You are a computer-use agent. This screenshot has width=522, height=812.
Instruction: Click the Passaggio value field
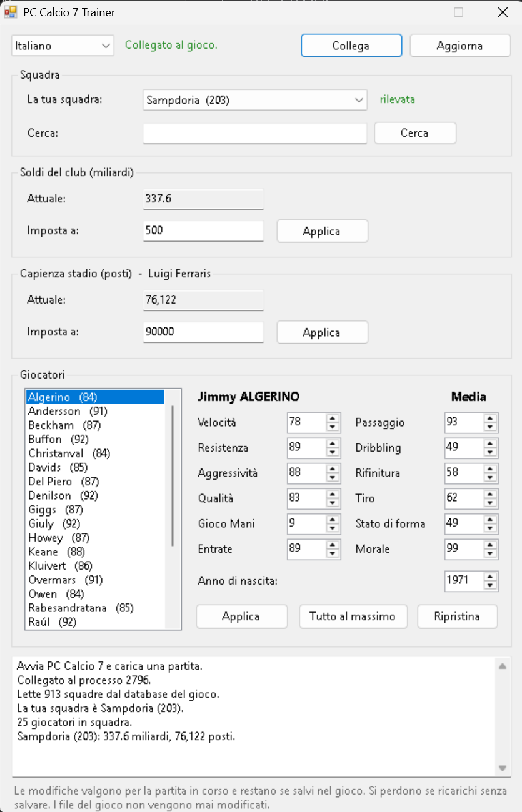coord(464,423)
